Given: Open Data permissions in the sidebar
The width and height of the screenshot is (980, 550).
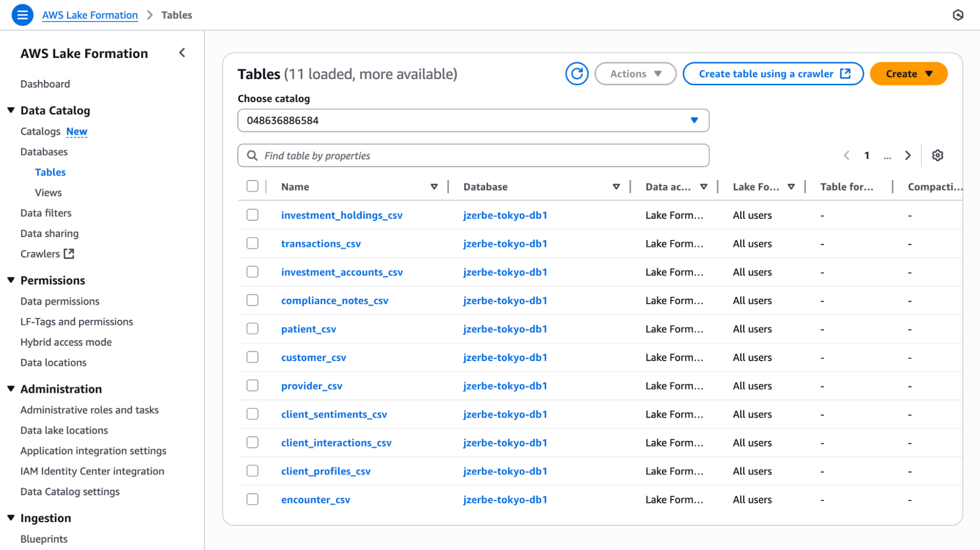Looking at the screenshot, I should pyautogui.click(x=60, y=301).
